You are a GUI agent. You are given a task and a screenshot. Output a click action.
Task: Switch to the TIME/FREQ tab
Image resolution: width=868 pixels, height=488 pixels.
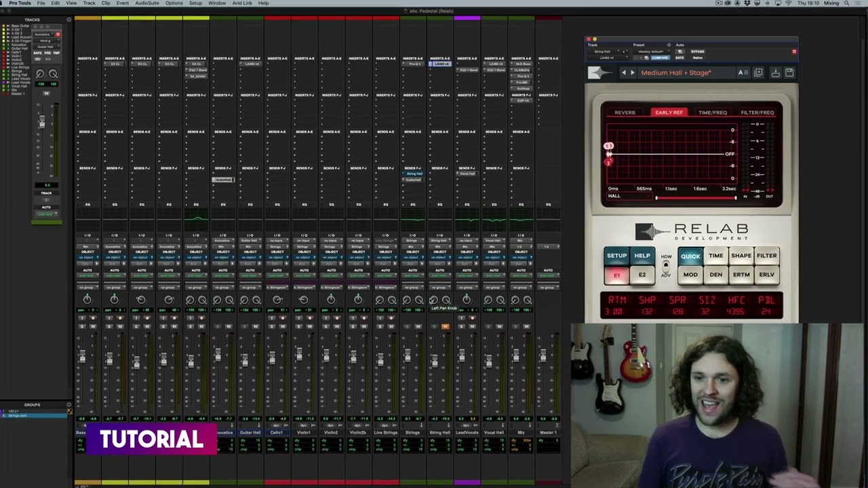[x=713, y=113]
